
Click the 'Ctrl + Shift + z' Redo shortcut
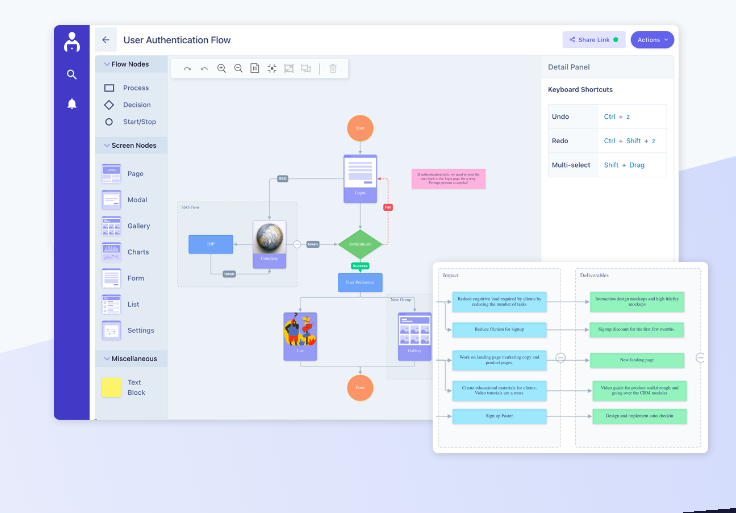[x=629, y=141]
